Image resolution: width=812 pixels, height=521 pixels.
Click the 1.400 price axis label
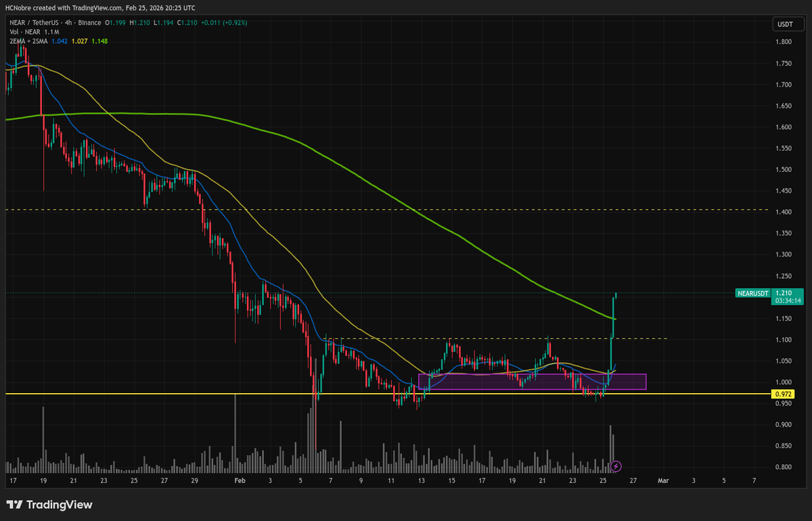pyautogui.click(x=783, y=212)
